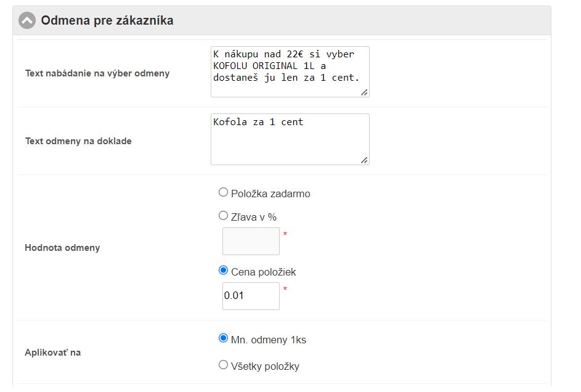The width and height of the screenshot is (581, 392).
Task: Click the 'Text nabádanie na výber odmeny' label
Action: [x=97, y=73]
